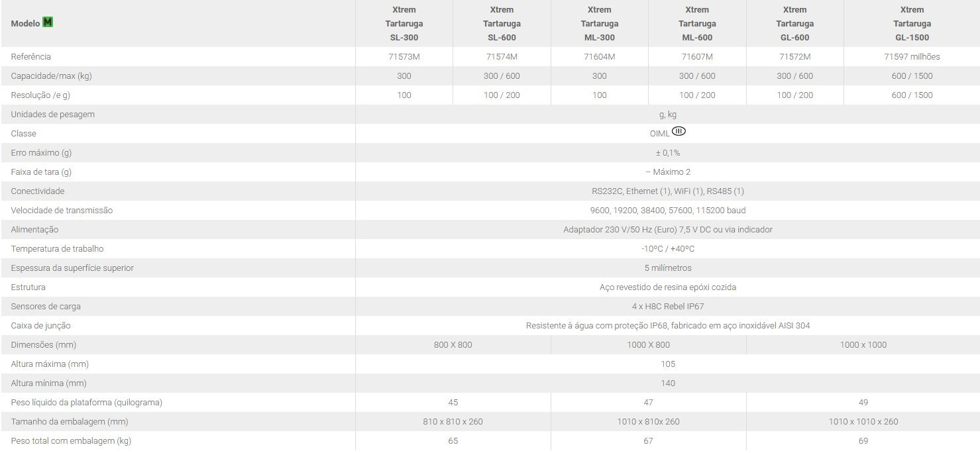Select the Xtrem Tartaruga SL-600 column header
Image resolution: width=980 pixels, height=453 pixels.
pos(502,24)
